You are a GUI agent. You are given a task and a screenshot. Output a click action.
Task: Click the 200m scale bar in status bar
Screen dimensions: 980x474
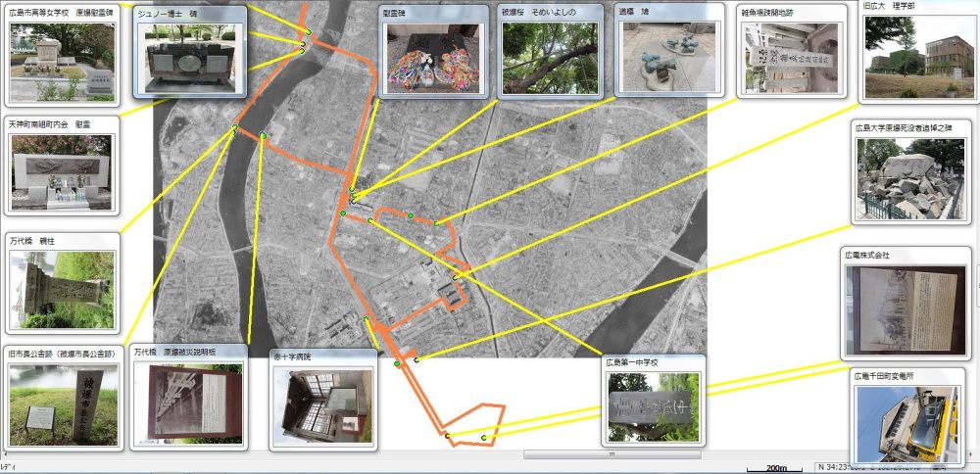[777, 467]
